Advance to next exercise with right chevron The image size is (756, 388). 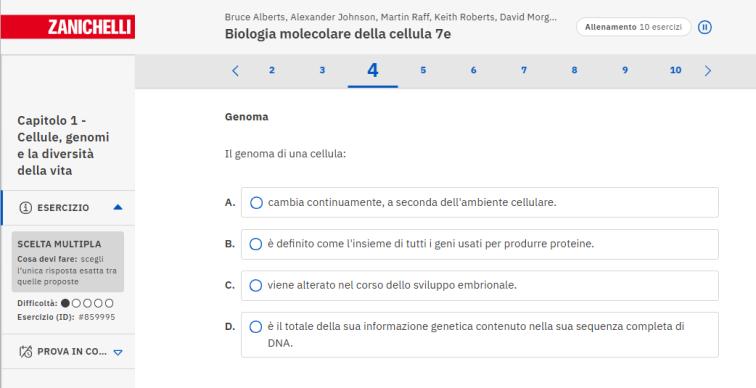click(707, 71)
